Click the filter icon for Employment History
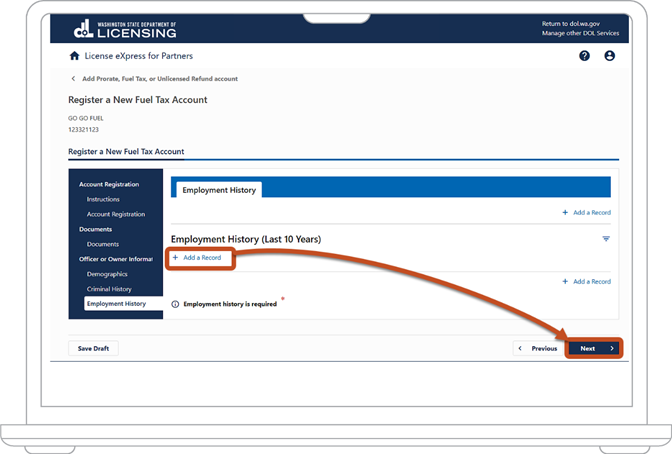Screen dimensions: 672x454 click(x=606, y=239)
